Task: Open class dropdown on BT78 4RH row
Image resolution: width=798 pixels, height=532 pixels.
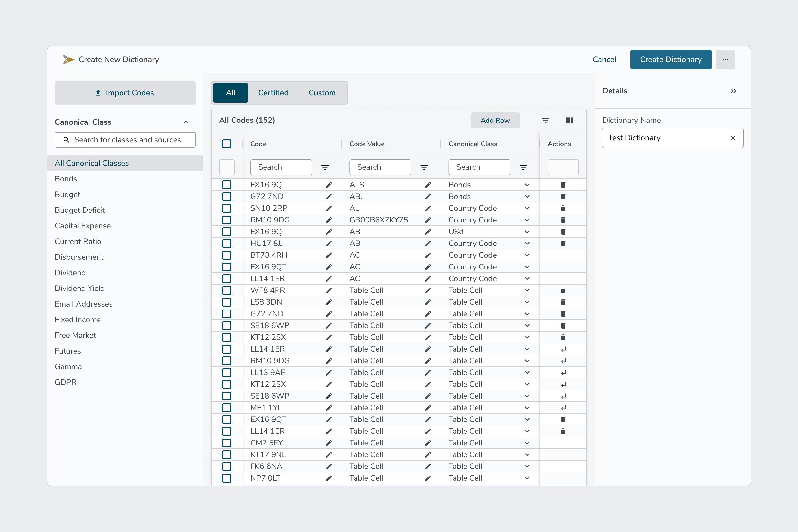Action: point(527,255)
